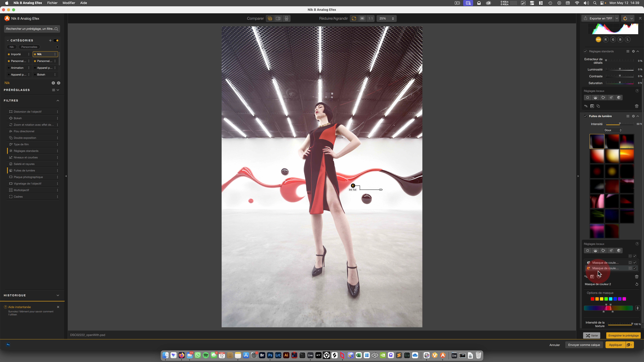Open the Fuites de lumière options menu
Viewport: 644px width, 362px height.
click(x=628, y=116)
